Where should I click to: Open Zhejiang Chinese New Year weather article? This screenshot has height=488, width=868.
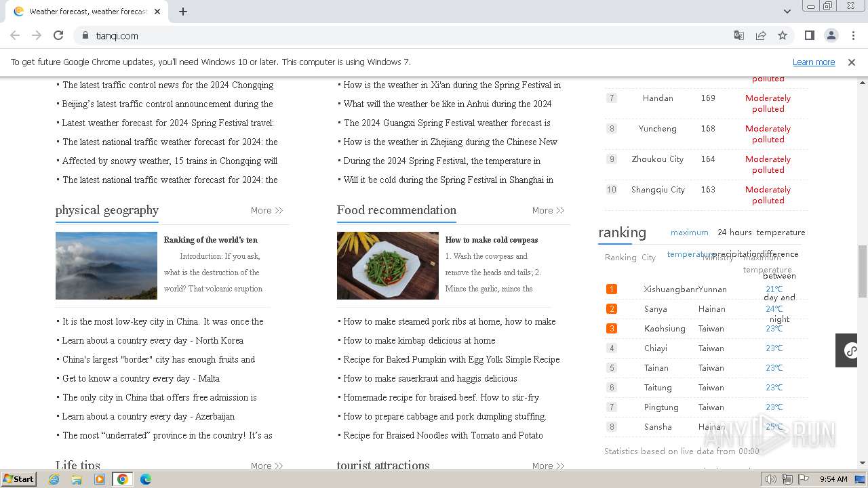pyautogui.click(x=450, y=142)
